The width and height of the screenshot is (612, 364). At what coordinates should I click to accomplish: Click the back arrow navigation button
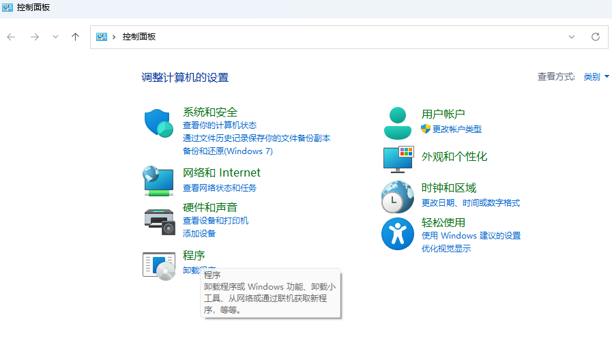pos(11,37)
